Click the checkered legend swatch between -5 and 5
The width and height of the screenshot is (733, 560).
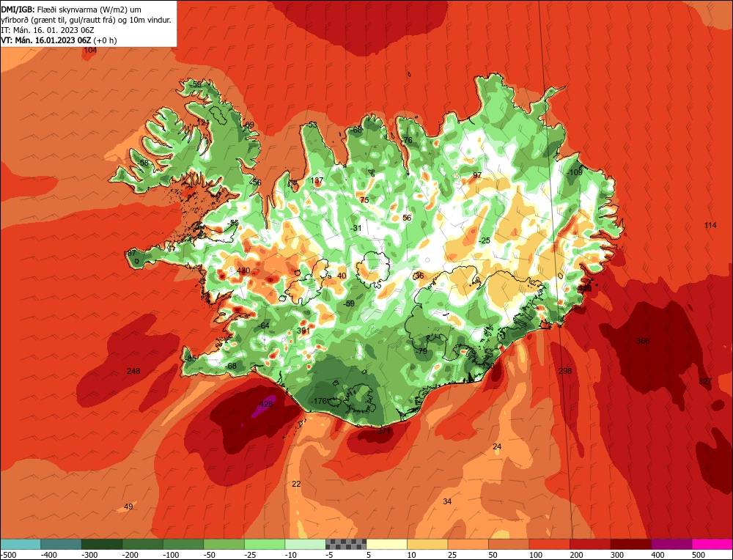click(346, 544)
